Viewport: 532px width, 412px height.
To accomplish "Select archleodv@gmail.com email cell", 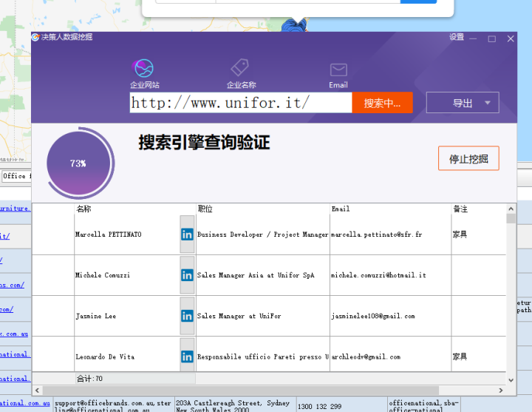I will coord(391,354).
